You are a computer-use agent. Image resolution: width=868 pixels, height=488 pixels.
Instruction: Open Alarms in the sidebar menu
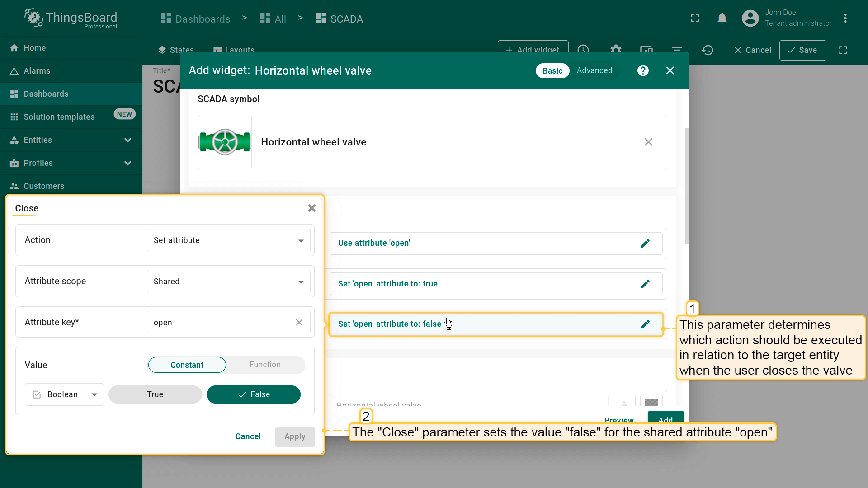[37, 71]
